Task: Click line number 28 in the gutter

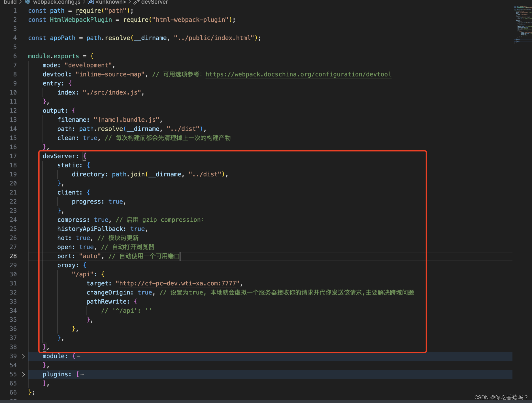Action: tap(13, 256)
